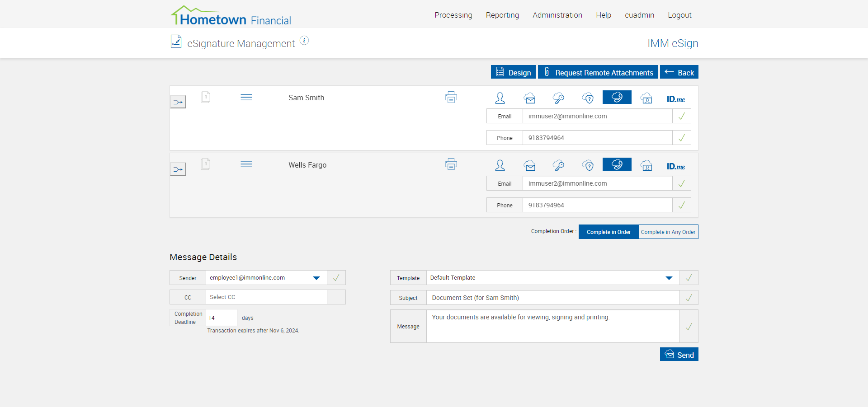Click the Subject input field

coord(553,298)
